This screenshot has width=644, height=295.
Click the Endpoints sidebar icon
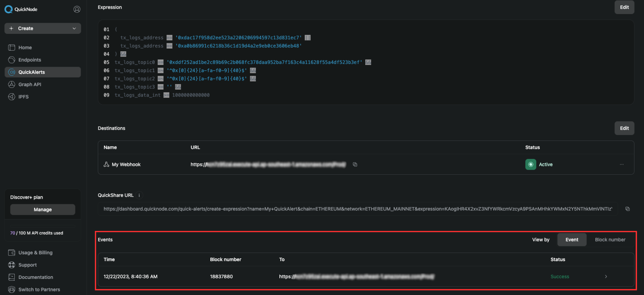(x=12, y=60)
